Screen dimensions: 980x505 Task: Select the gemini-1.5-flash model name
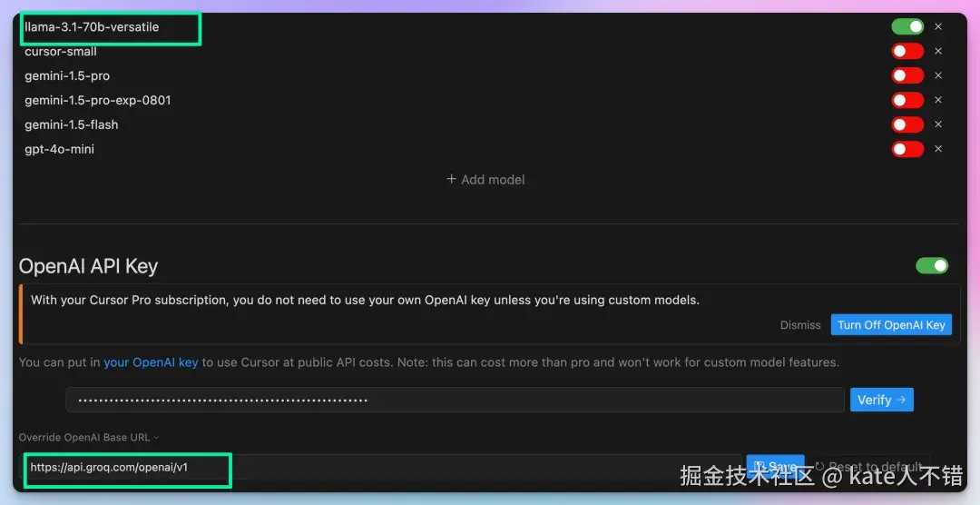(72, 124)
